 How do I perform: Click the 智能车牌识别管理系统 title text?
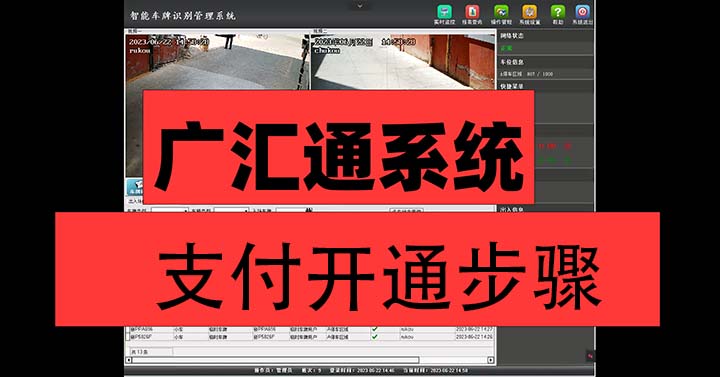(183, 16)
